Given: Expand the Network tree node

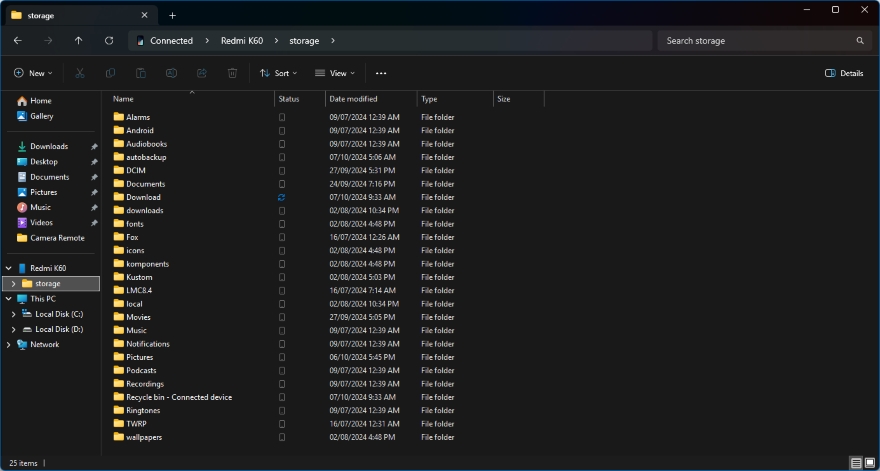Looking at the screenshot, I should click(x=9, y=344).
